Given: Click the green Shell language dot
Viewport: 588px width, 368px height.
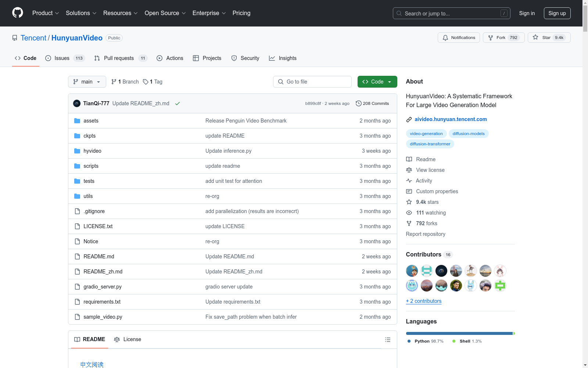Looking at the screenshot, I should (x=454, y=341).
